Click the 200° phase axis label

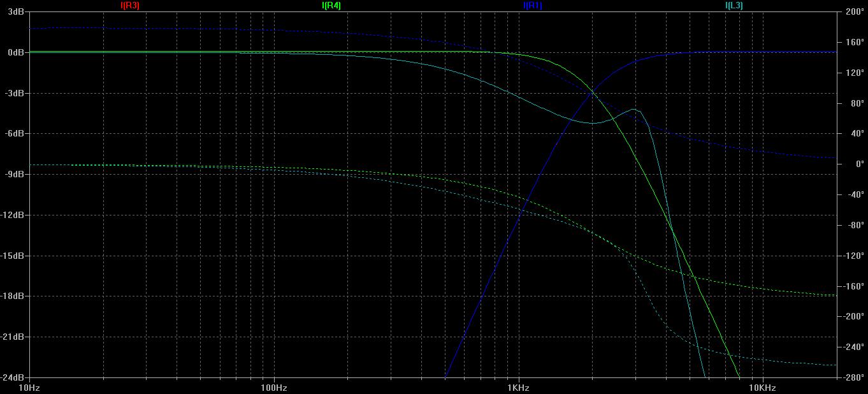pyautogui.click(x=854, y=11)
